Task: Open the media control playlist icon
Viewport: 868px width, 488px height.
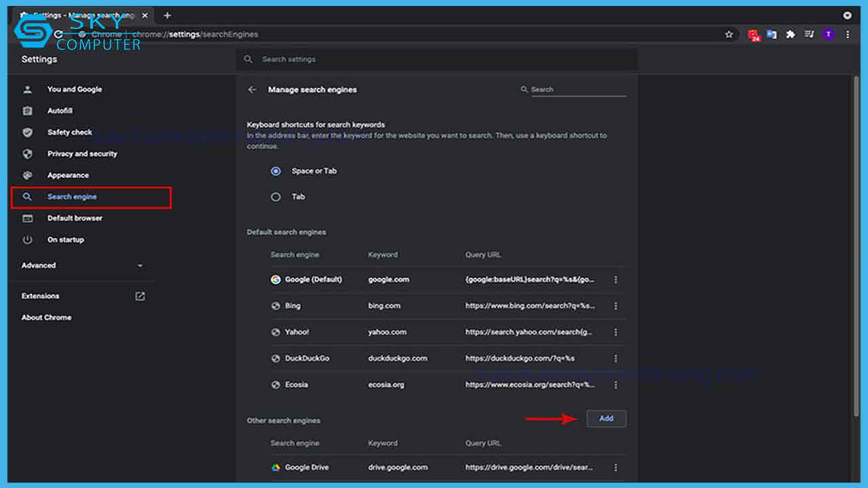Action: [x=810, y=35]
